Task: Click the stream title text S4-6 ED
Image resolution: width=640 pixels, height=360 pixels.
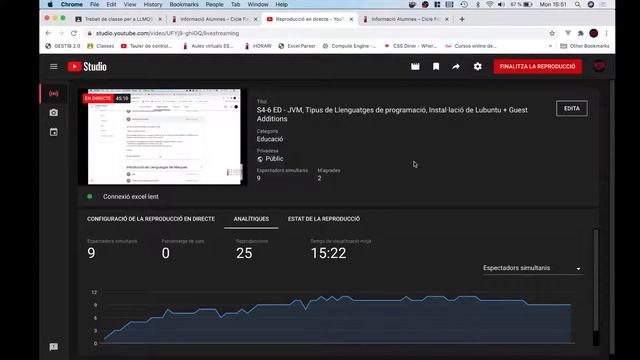Action: 392,114
